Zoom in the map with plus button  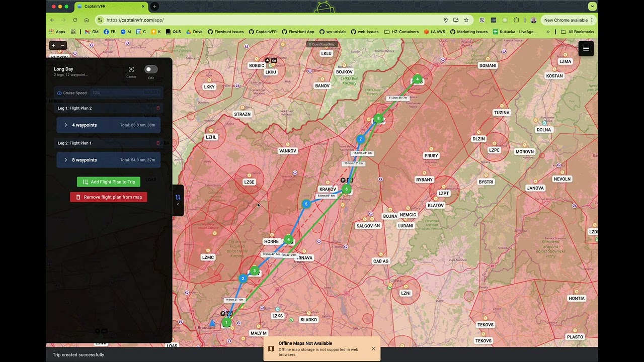pos(53,45)
